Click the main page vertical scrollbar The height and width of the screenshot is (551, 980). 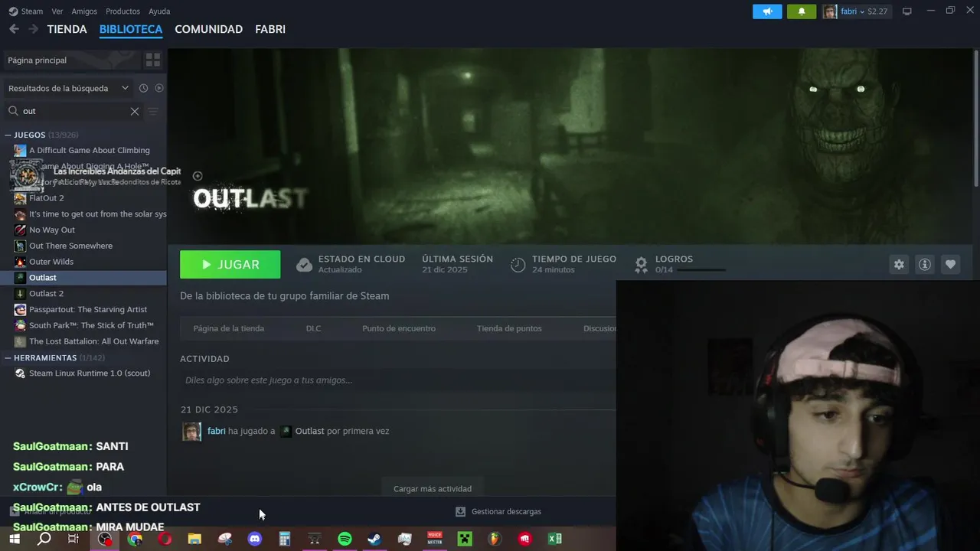click(x=975, y=119)
